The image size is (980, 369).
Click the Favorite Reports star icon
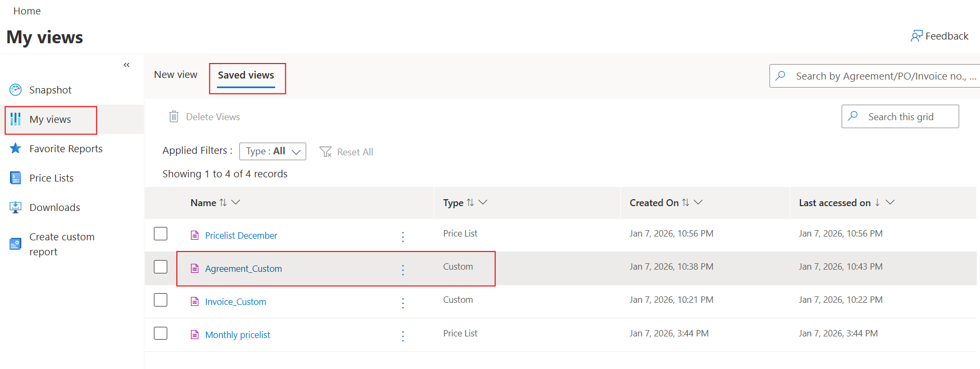15,148
